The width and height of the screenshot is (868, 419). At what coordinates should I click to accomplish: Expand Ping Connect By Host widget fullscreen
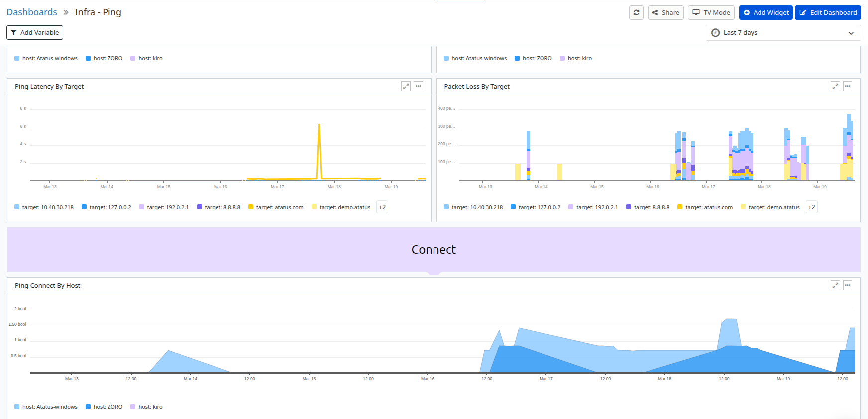coord(835,285)
